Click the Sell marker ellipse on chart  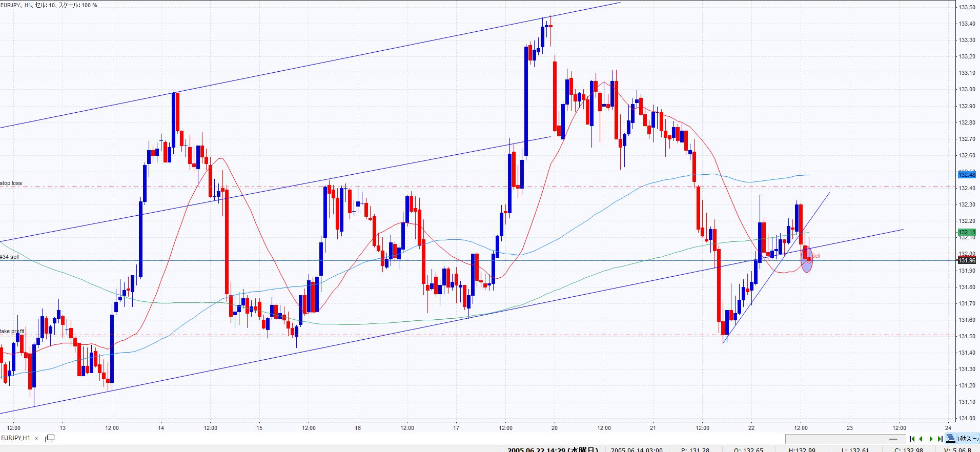[807, 259]
